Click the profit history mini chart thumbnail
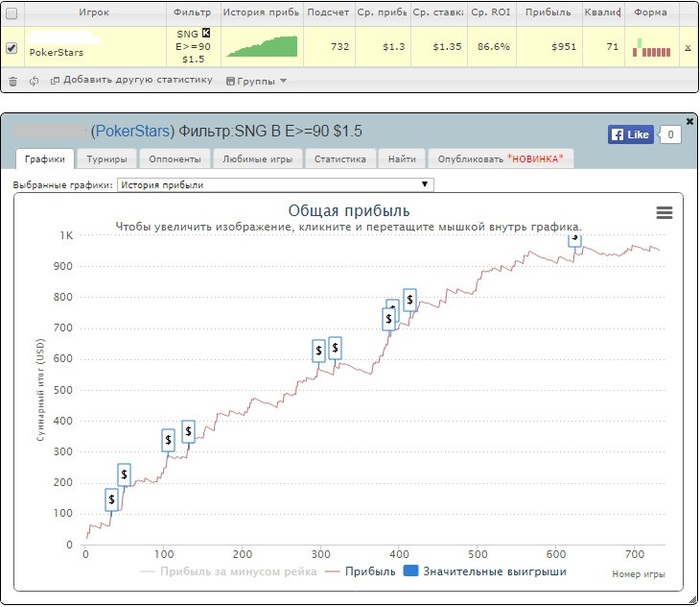 pos(262,46)
